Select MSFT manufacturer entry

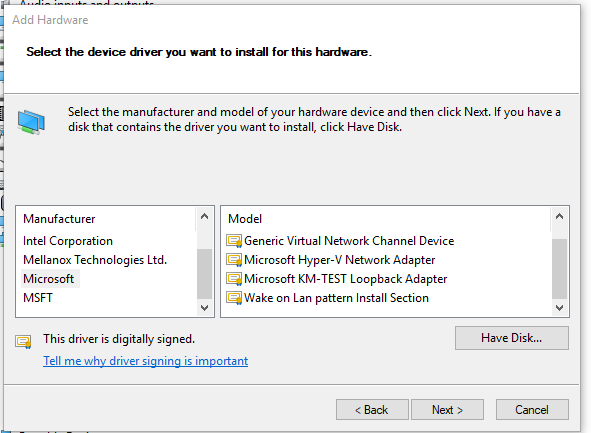pyautogui.click(x=38, y=298)
